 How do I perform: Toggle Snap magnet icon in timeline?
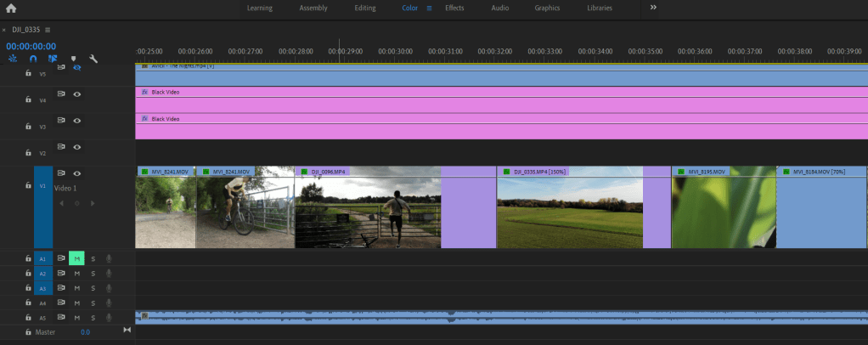pos(33,58)
